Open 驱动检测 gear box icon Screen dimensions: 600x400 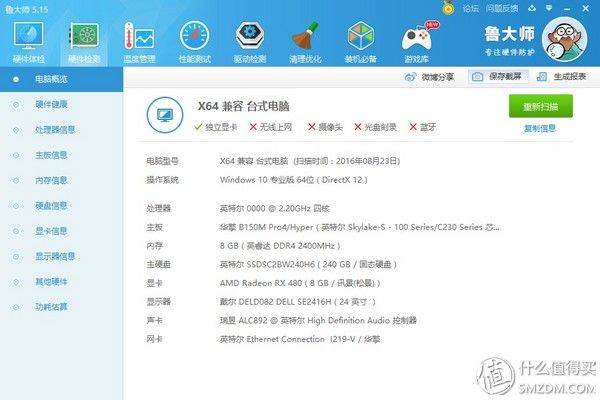click(x=250, y=36)
